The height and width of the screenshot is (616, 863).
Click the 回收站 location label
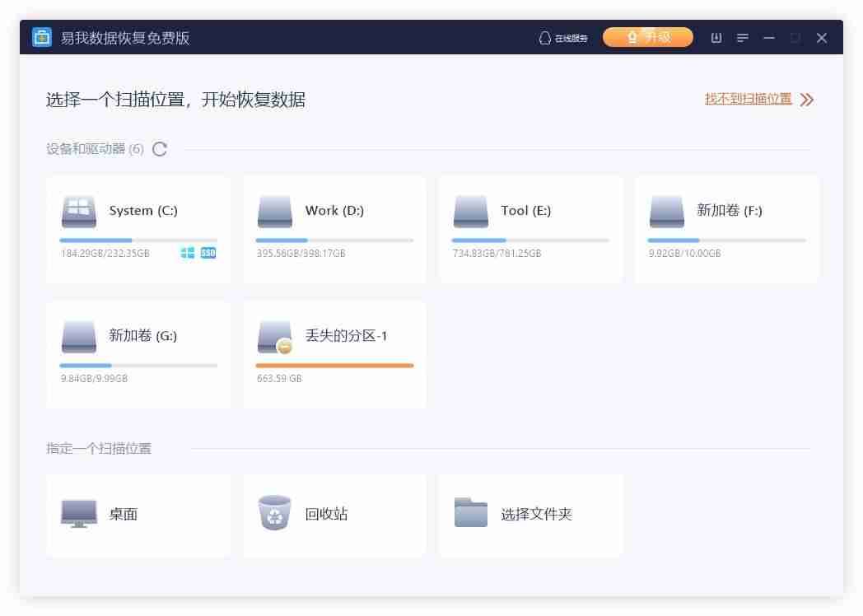[x=326, y=514]
